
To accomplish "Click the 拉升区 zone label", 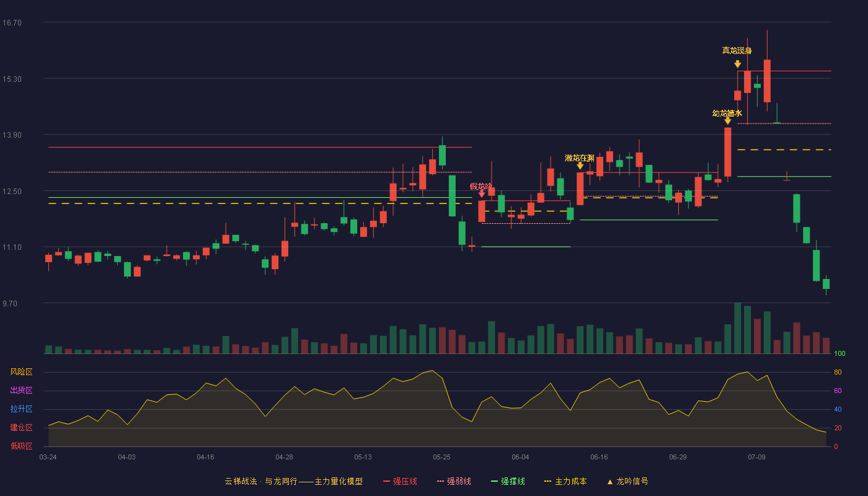I will [x=21, y=409].
